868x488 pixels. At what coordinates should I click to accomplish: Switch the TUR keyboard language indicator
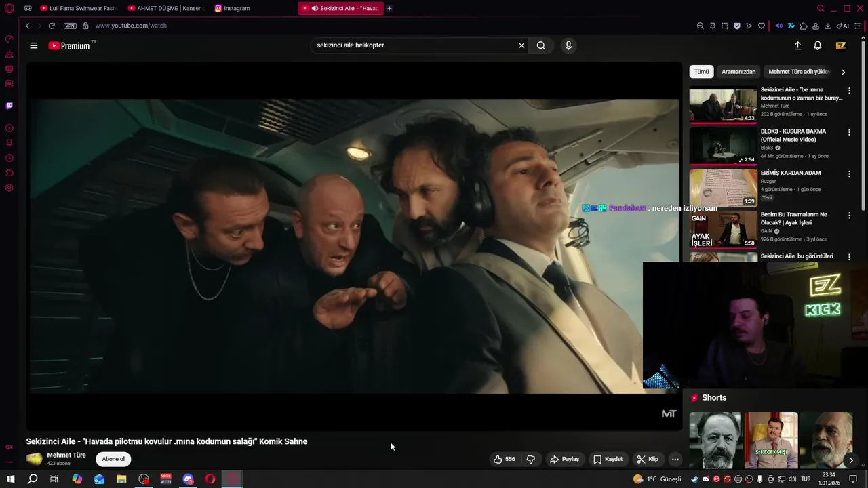806,479
